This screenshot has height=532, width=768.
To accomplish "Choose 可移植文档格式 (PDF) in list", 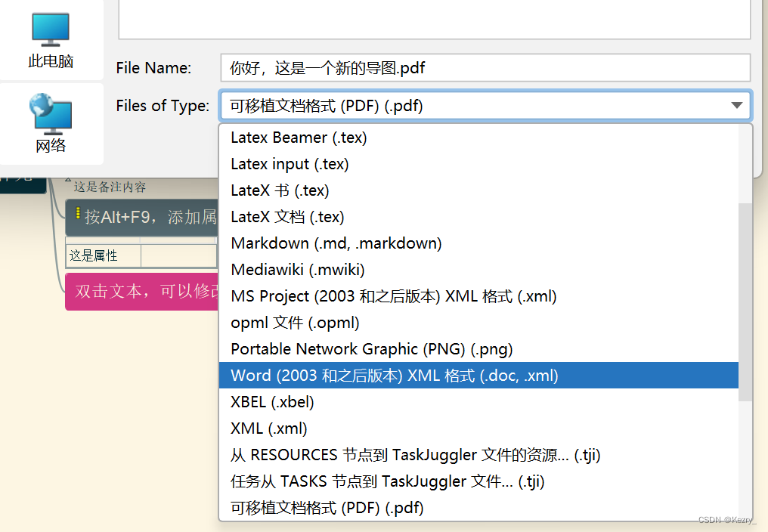I will (478, 508).
